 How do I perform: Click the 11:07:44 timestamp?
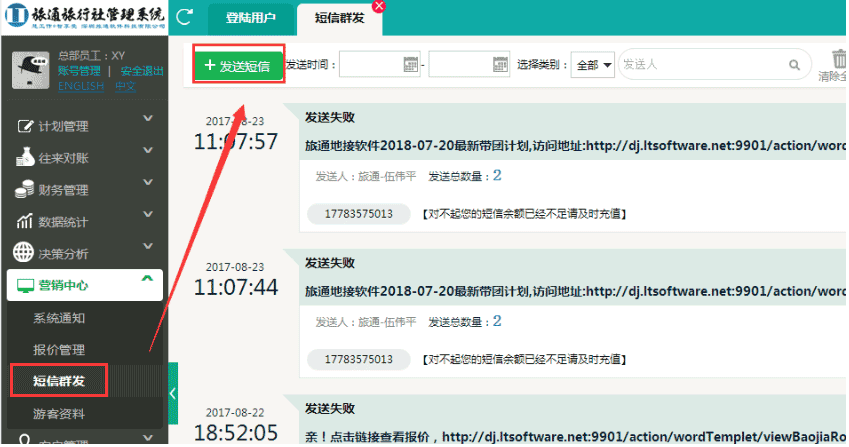point(236,287)
